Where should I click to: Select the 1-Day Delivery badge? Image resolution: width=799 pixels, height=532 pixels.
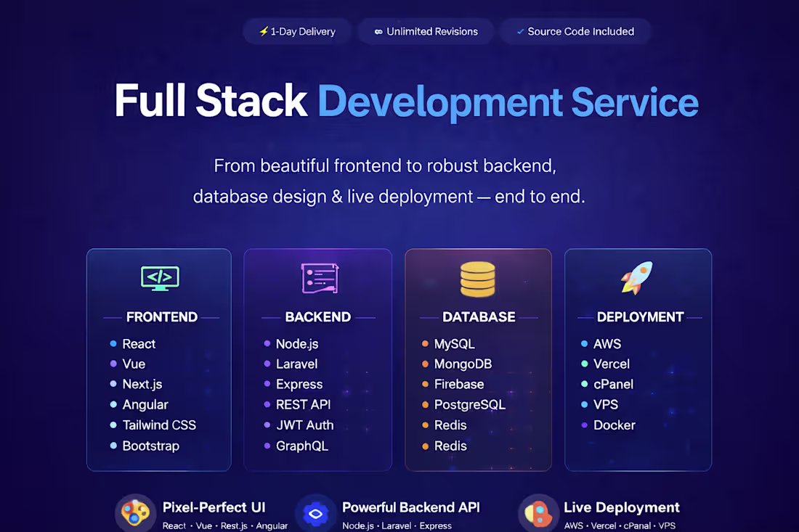pyautogui.click(x=297, y=31)
